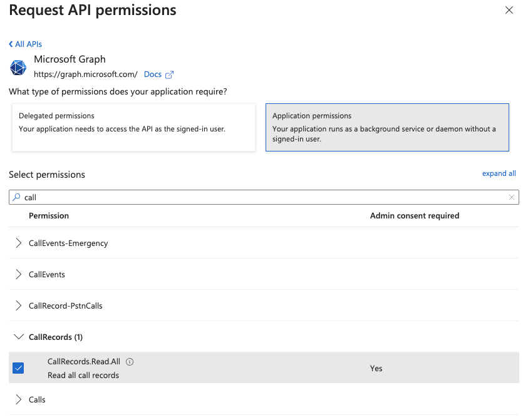
Task: Click the 'Admin consent required' column header
Action: [x=415, y=216]
